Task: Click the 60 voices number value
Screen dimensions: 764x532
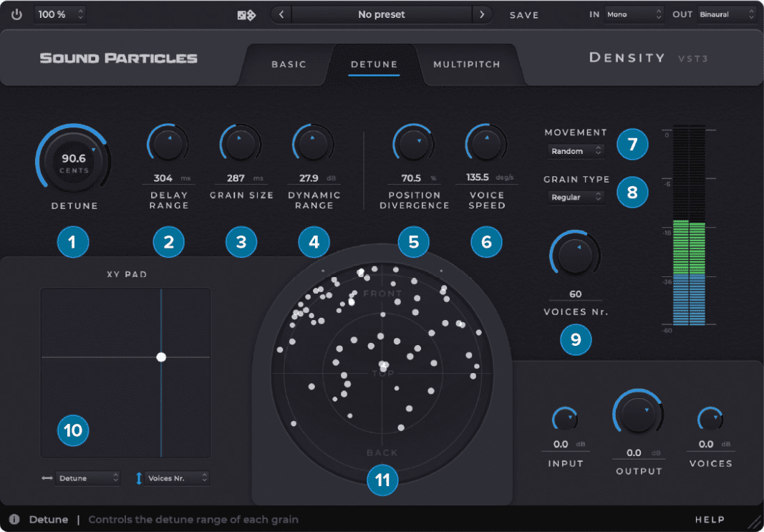Action: (576, 294)
